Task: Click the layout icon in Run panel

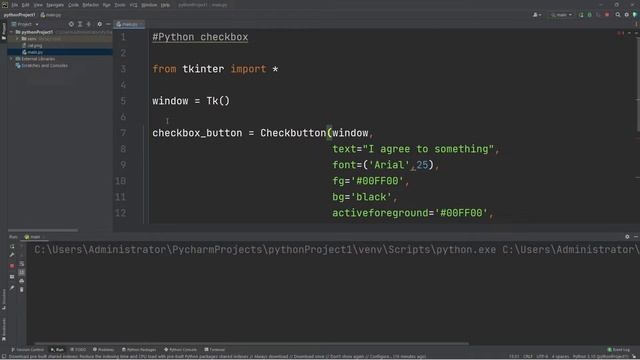Action: (x=12, y=277)
